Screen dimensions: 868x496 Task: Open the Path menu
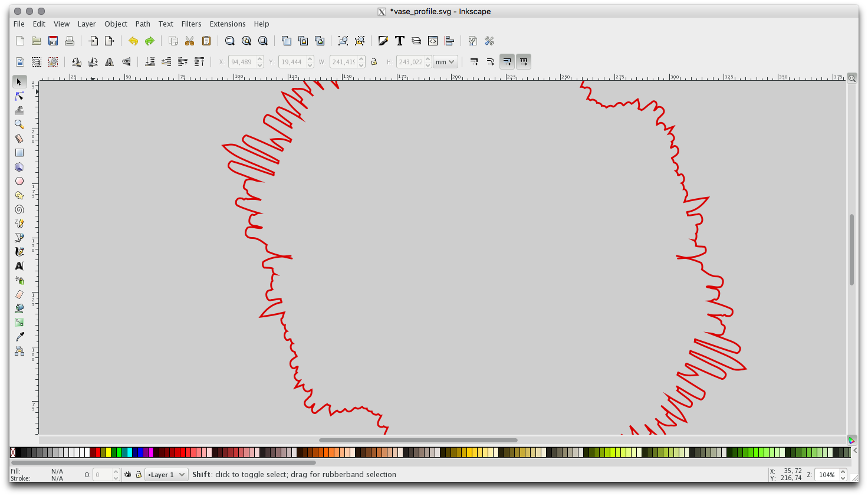[143, 24]
